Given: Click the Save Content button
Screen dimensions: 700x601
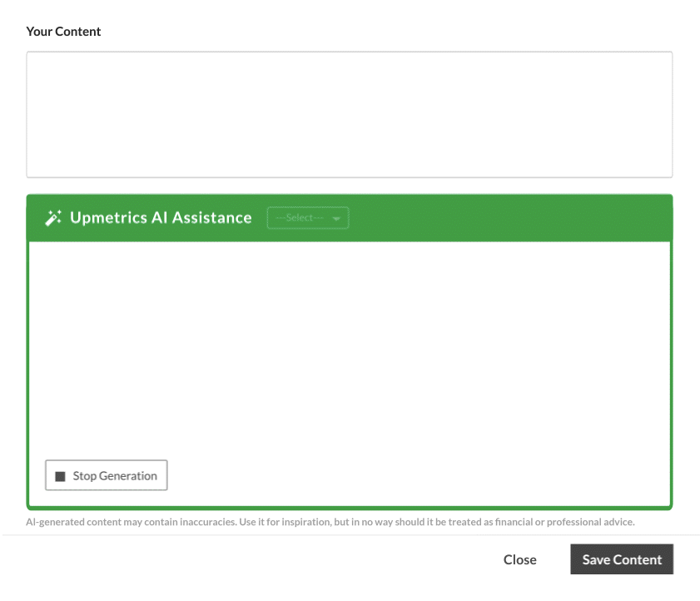Looking at the screenshot, I should pos(622,559).
